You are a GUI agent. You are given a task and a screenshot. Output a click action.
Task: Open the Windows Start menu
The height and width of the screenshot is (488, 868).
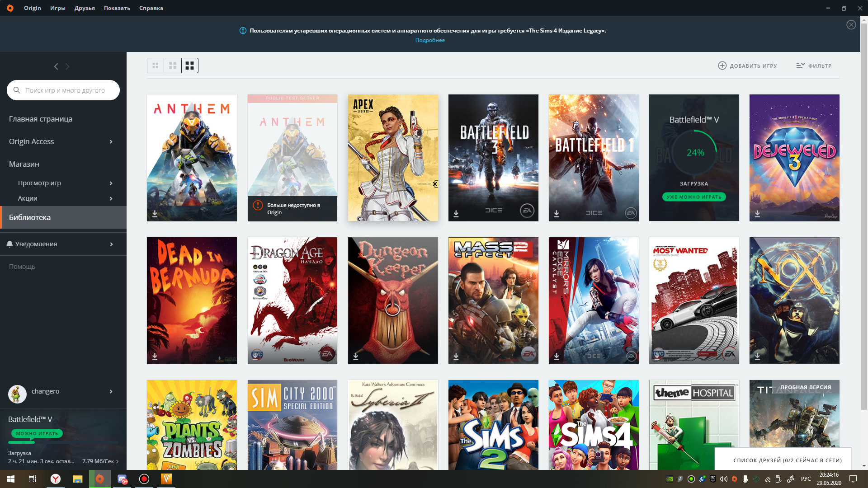point(11,479)
